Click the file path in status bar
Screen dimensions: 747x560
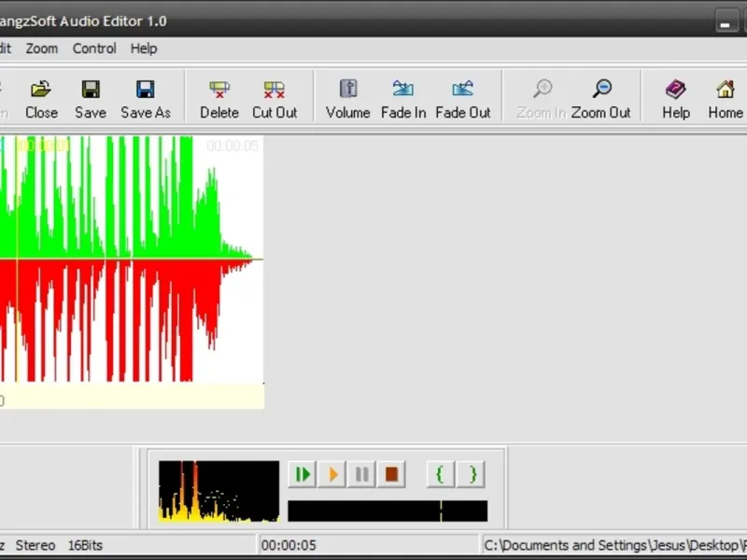614,545
